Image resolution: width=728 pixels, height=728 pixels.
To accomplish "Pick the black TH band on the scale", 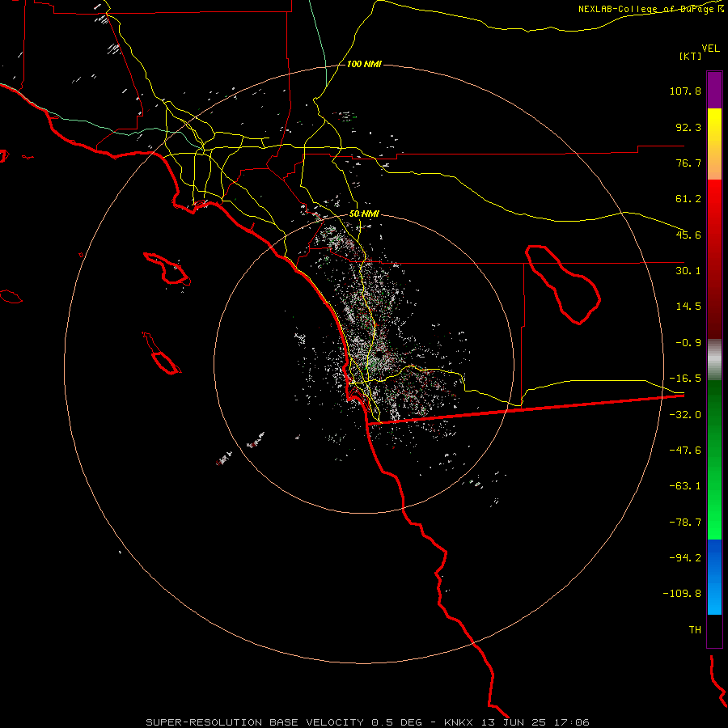I will tap(714, 630).
